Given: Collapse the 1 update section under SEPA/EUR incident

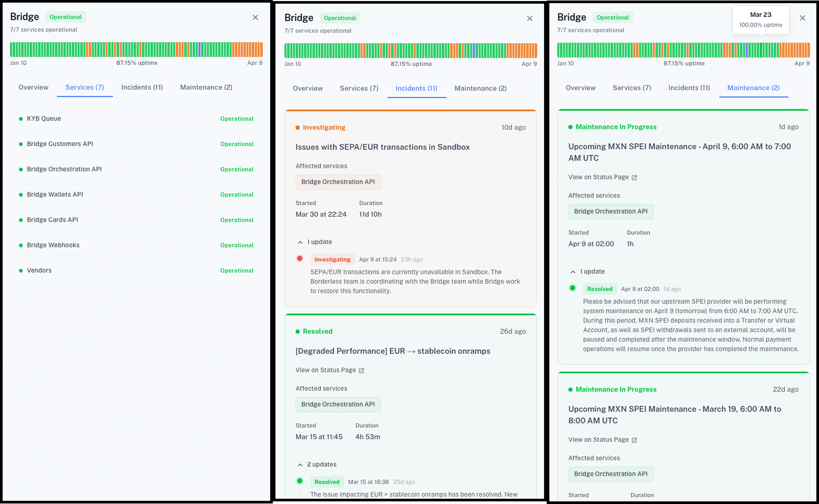Looking at the screenshot, I should [300, 242].
